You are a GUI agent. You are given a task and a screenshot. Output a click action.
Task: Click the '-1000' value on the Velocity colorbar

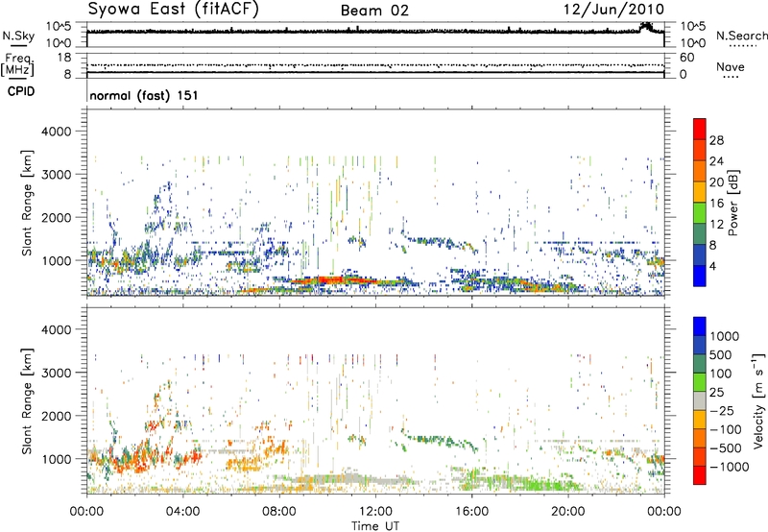[730, 467]
